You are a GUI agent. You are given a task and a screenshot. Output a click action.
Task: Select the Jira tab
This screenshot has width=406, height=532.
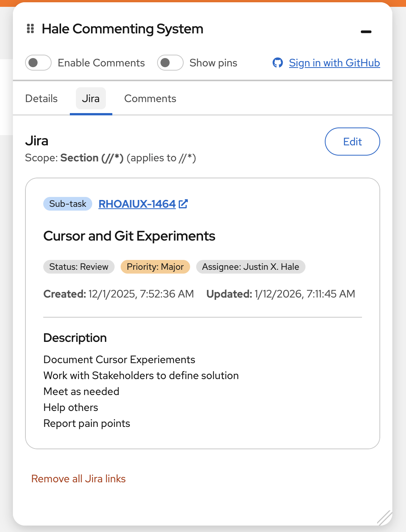coord(91,99)
